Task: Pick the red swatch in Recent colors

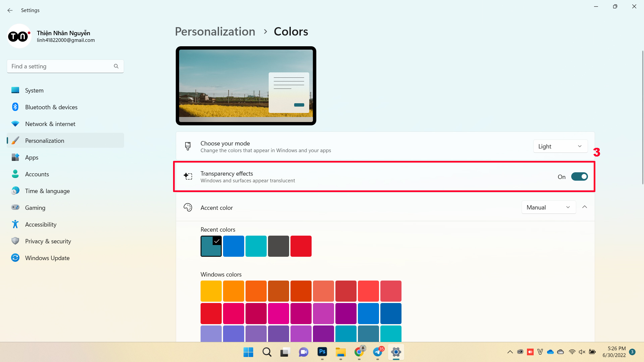Action: (x=301, y=246)
